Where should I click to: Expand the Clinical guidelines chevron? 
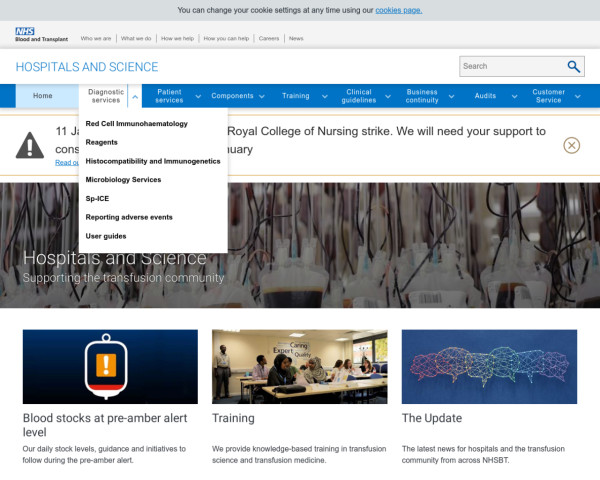(x=387, y=97)
